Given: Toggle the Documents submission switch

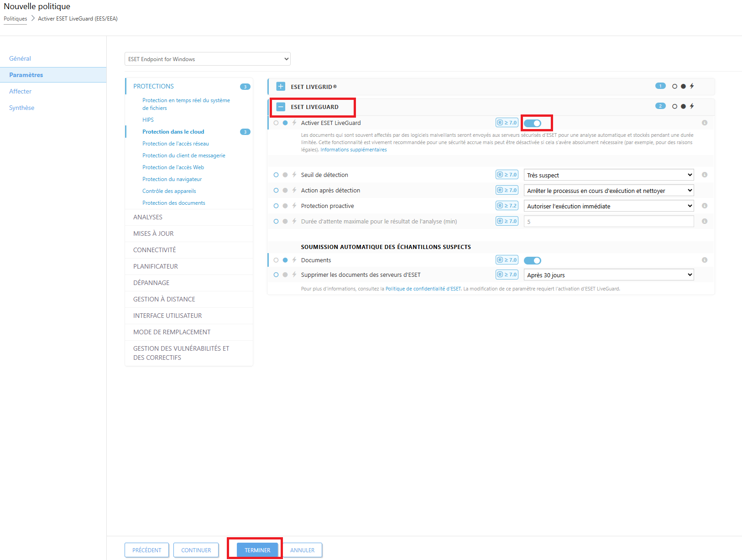Looking at the screenshot, I should [532, 260].
